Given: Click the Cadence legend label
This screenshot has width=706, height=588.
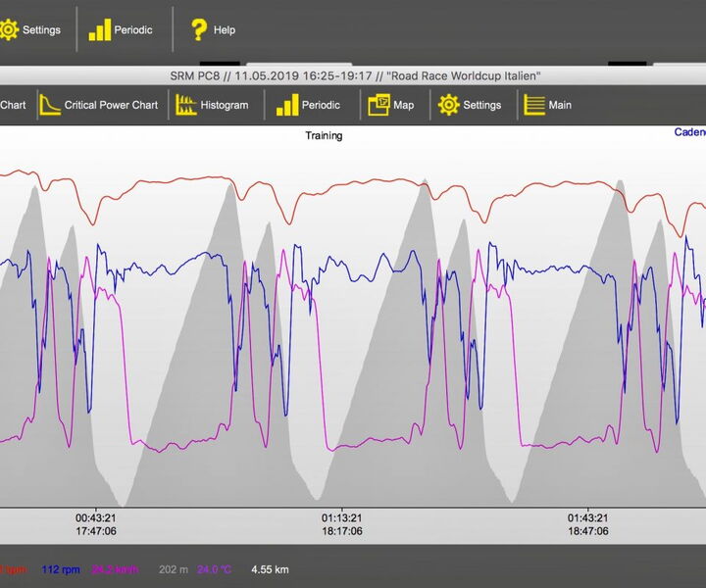Looking at the screenshot, I should [x=689, y=132].
